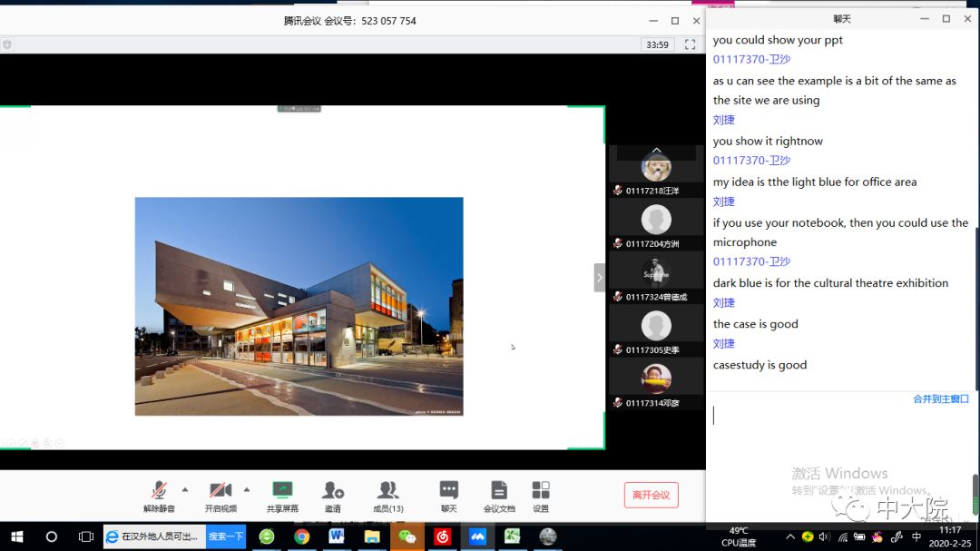Image resolution: width=980 pixels, height=551 pixels.
Task: Open WeChat from the Windows taskbar
Action: pyautogui.click(x=407, y=536)
